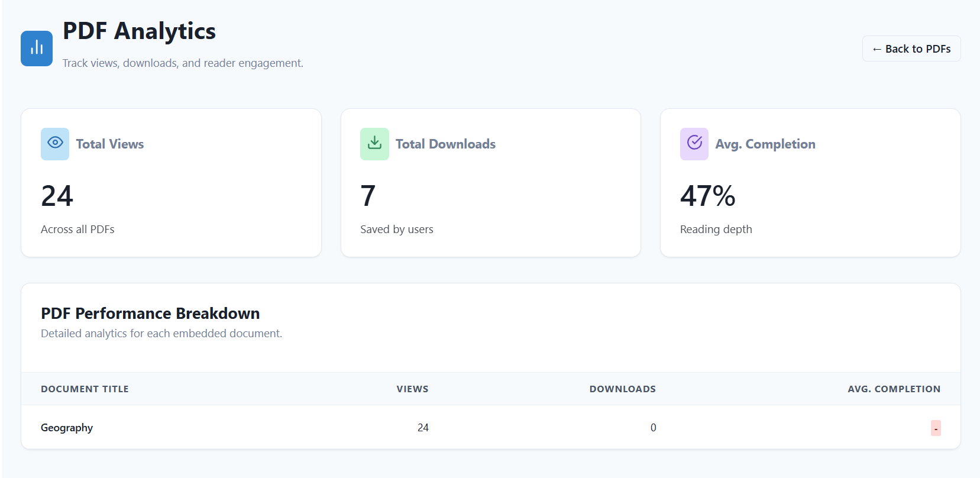The width and height of the screenshot is (980, 478).
Task: Click the 24 views total number
Action: [x=57, y=196]
